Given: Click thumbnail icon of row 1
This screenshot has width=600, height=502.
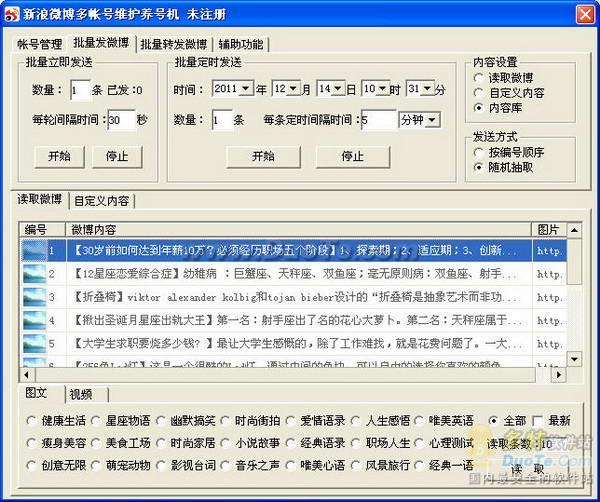Looking at the screenshot, I should tap(34, 250).
